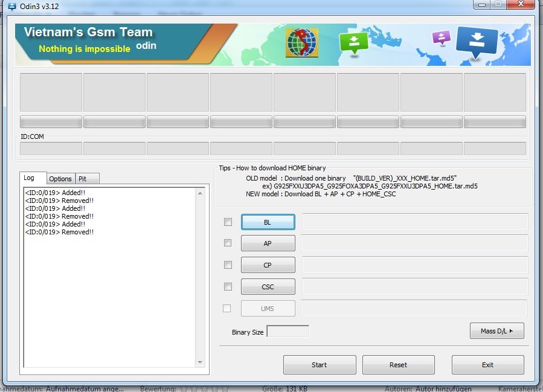Click the UMS file path field
The image size is (543, 392).
click(x=414, y=308)
